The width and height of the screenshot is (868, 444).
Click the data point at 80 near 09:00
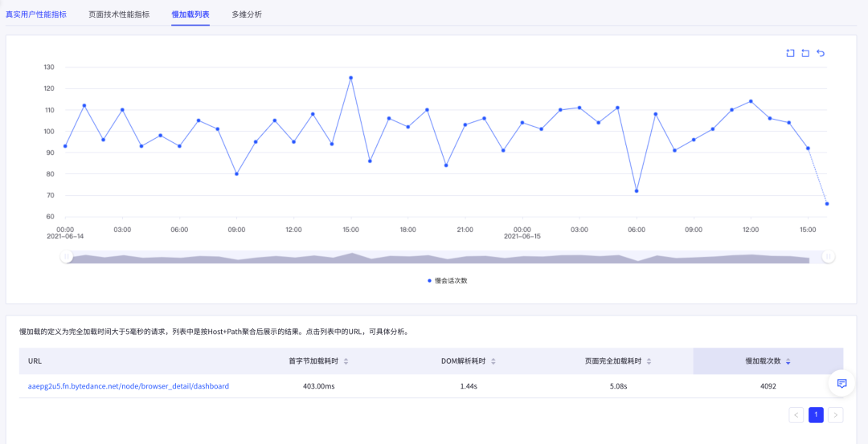pyautogui.click(x=236, y=173)
